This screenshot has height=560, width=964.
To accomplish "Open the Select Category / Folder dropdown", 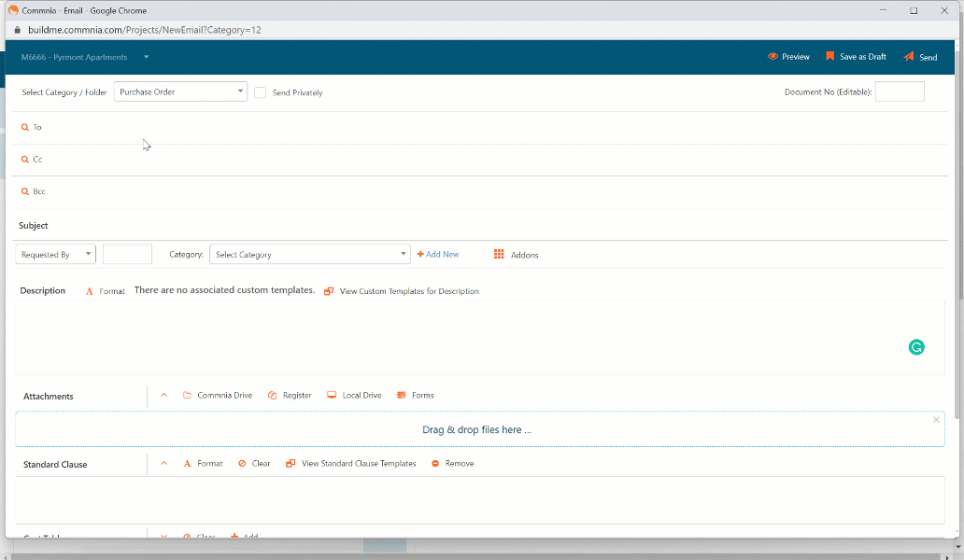I will (180, 91).
